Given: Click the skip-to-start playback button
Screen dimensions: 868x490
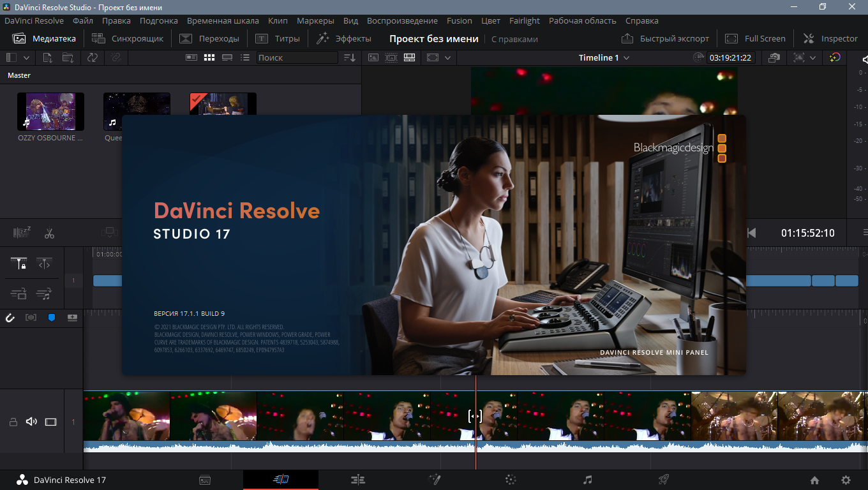Looking at the screenshot, I should coord(751,233).
